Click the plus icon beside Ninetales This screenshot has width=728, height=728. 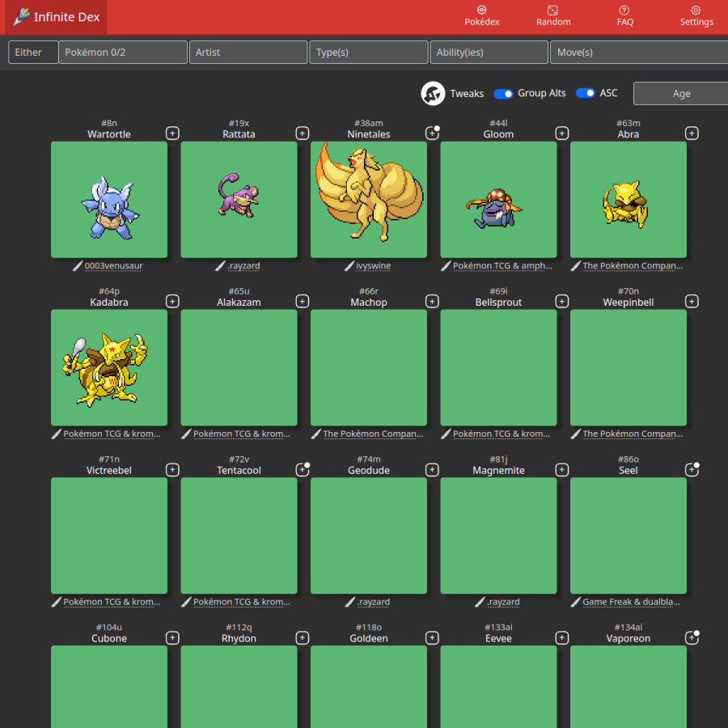pyautogui.click(x=432, y=133)
